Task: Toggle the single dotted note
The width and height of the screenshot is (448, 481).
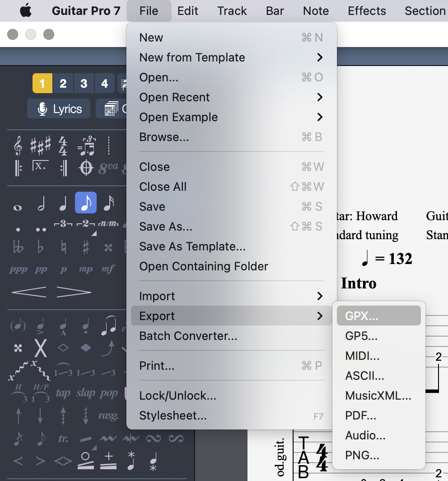Action: tap(18, 230)
